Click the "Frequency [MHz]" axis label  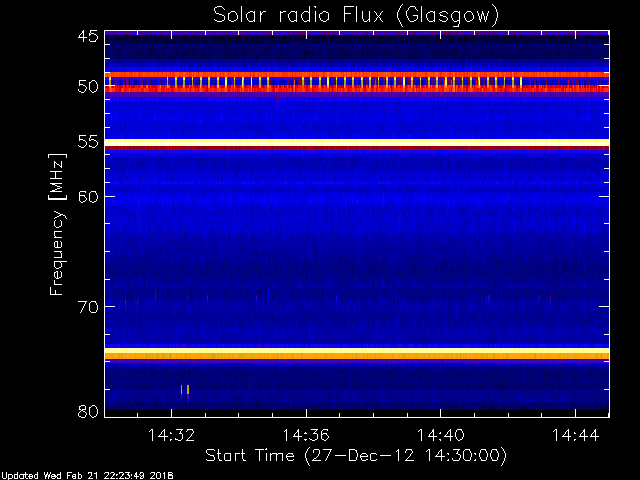[57, 224]
